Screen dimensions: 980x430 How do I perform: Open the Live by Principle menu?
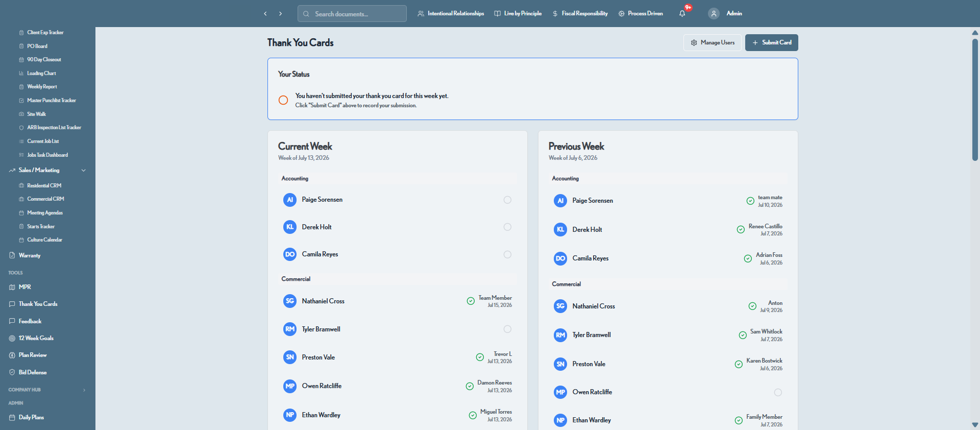point(518,14)
